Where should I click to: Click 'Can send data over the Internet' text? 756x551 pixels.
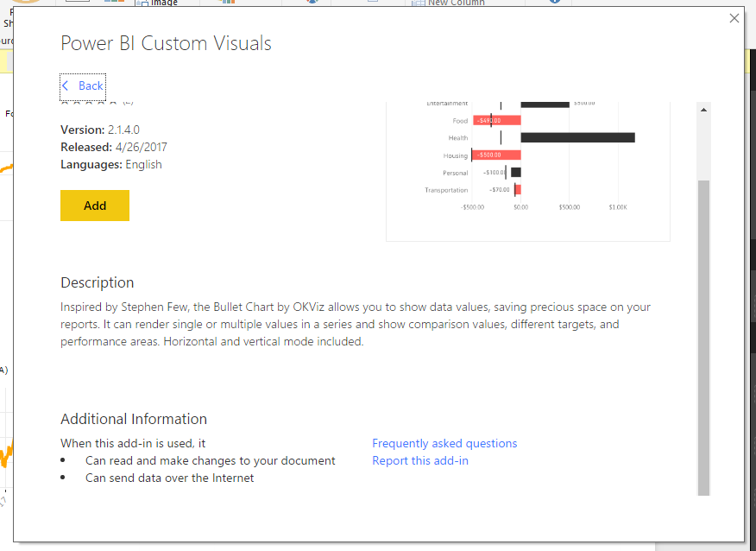[x=169, y=478]
